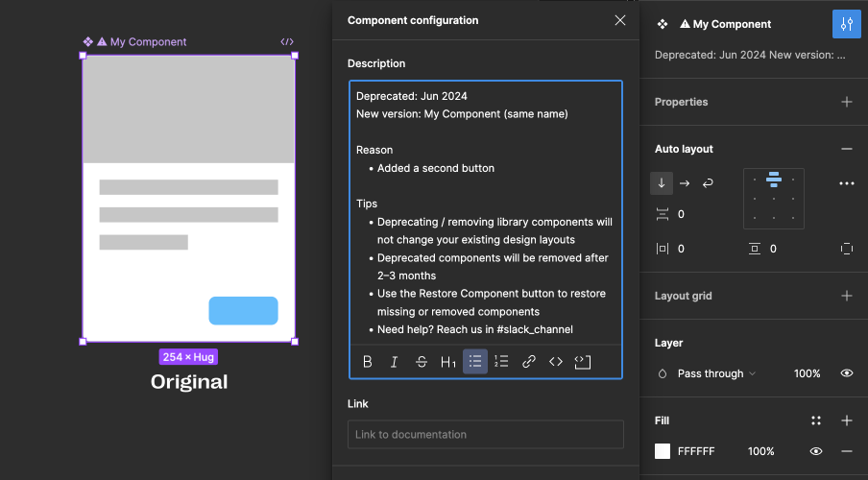The height and width of the screenshot is (480, 868).
Task: Remove Auto layout with minus button
Action: 846,149
